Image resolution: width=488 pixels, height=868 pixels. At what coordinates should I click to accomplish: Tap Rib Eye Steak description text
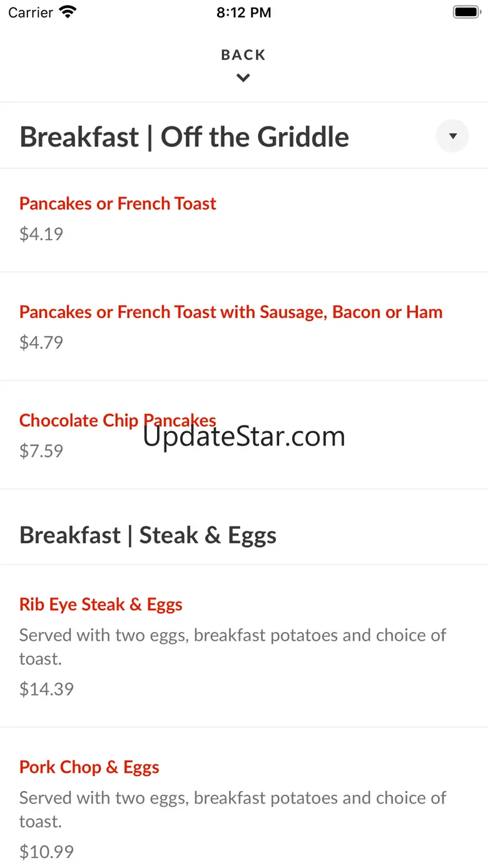click(233, 646)
